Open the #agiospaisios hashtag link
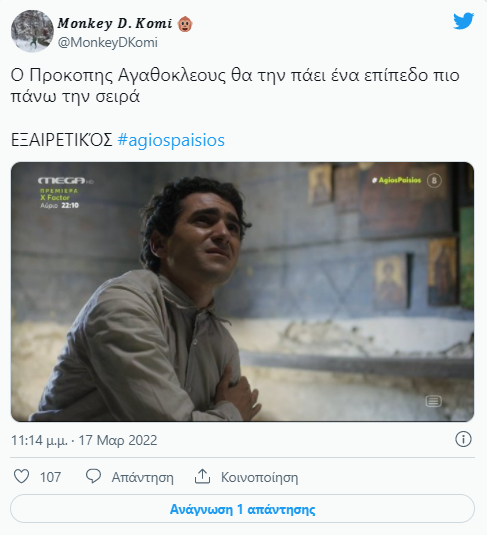The image size is (487, 535). pyautogui.click(x=171, y=140)
